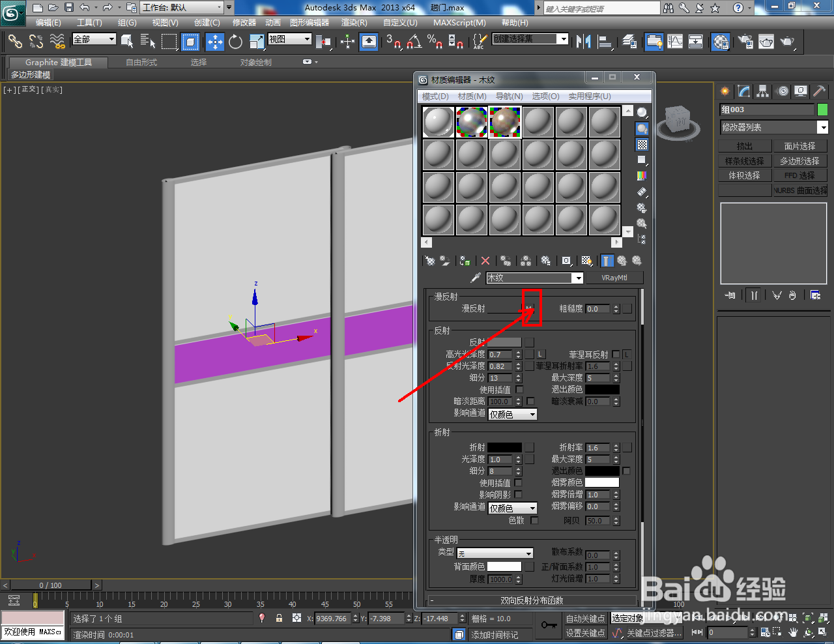Enable Fresnel reflections checkbox
Screen dimensions: 834x644
616,355
